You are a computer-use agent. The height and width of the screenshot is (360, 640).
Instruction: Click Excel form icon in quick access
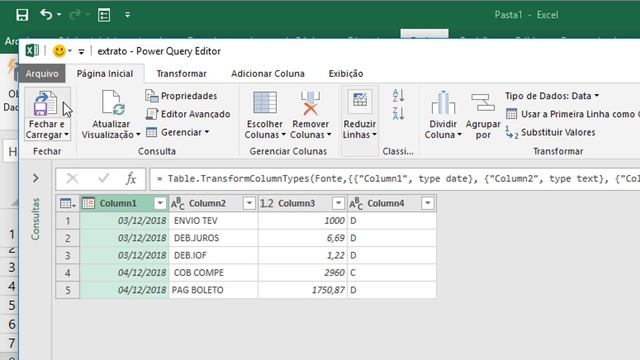pyautogui.click(x=104, y=15)
